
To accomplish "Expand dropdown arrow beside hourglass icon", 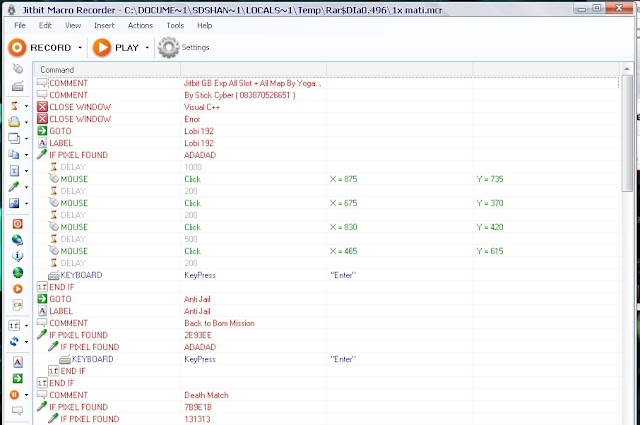I will tap(27, 106).
